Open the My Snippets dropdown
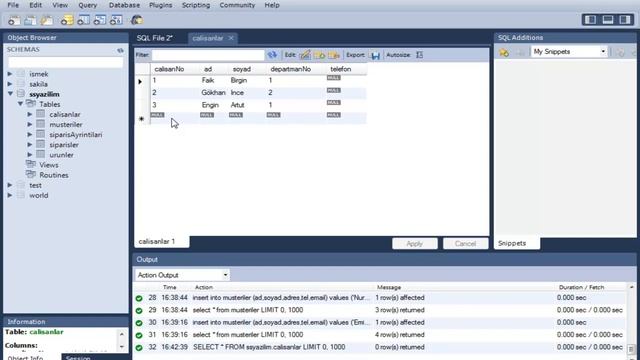Screen dimensions: 640x360 tap(569, 52)
